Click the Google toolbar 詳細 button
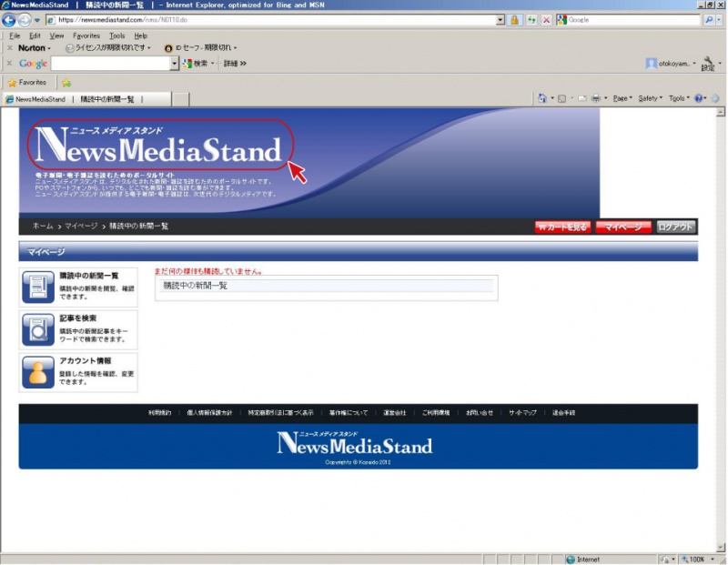This screenshot has height=565, width=728. tap(235, 64)
